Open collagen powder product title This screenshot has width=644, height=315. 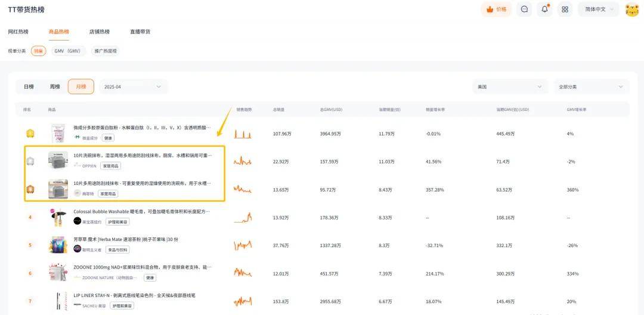tap(142, 128)
